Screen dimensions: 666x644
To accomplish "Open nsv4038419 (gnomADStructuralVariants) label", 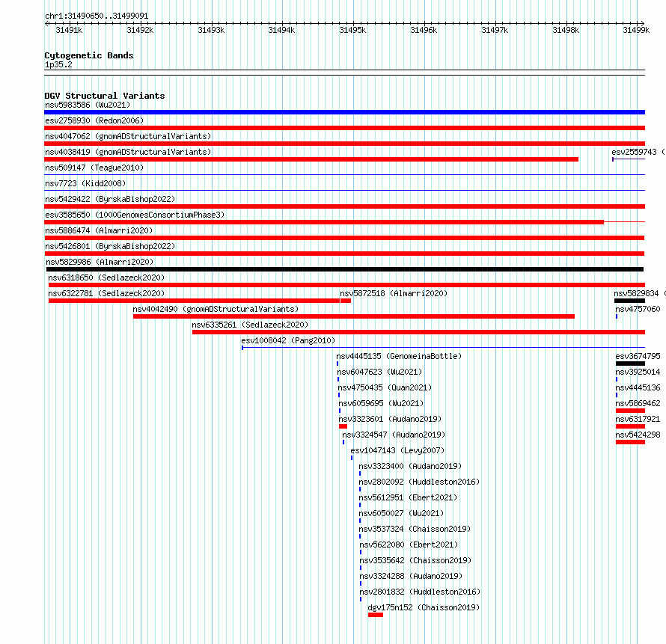I will (x=128, y=152).
